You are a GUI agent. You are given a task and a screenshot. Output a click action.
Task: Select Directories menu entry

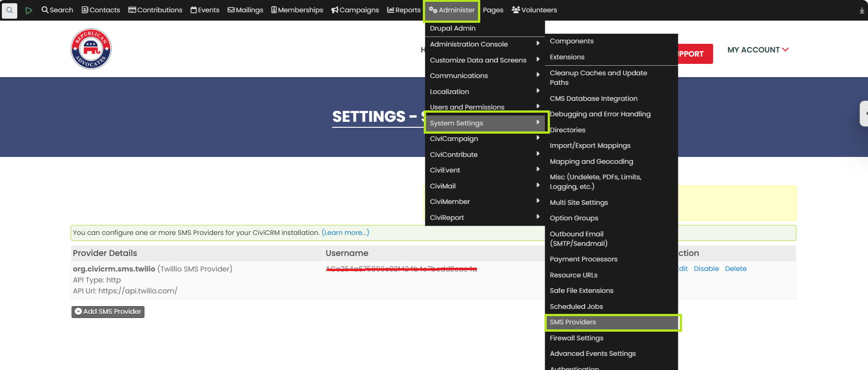click(611, 130)
